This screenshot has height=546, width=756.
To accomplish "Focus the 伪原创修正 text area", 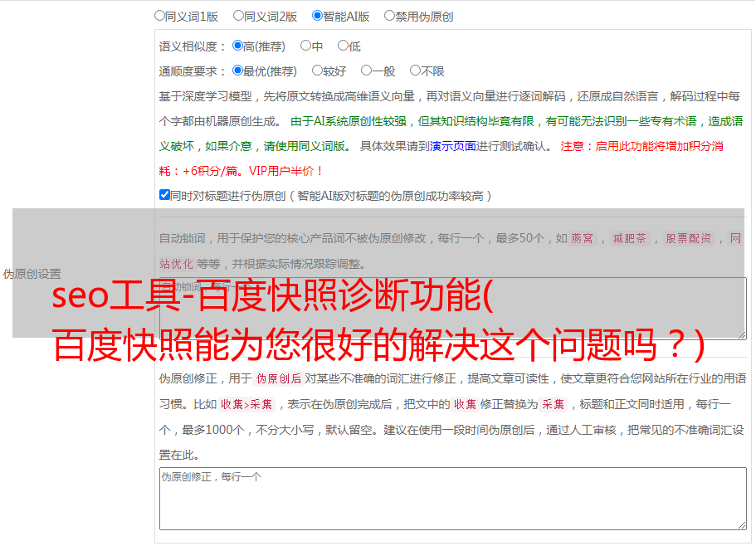I will point(453,499).
